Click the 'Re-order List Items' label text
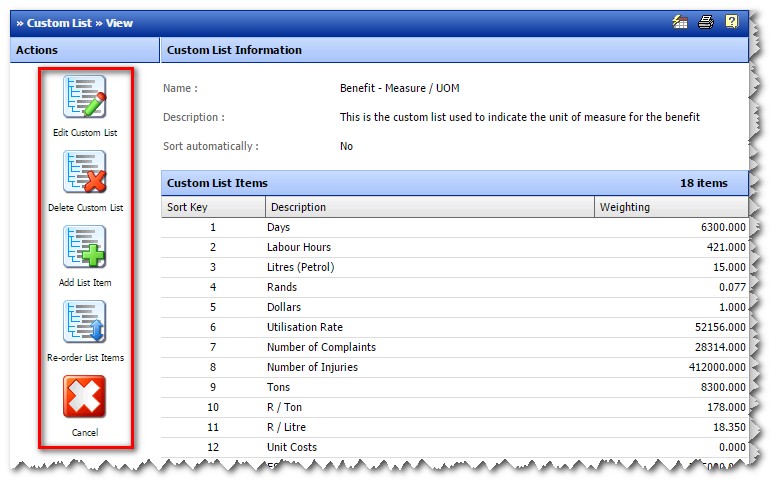Viewport: 777px width, 487px height. click(x=85, y=357)
